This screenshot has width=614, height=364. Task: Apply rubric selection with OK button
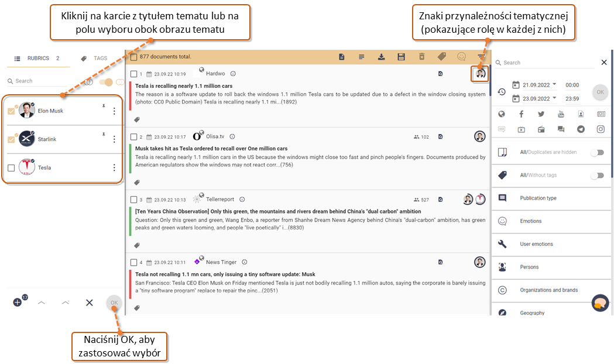(x=114, y=303)
